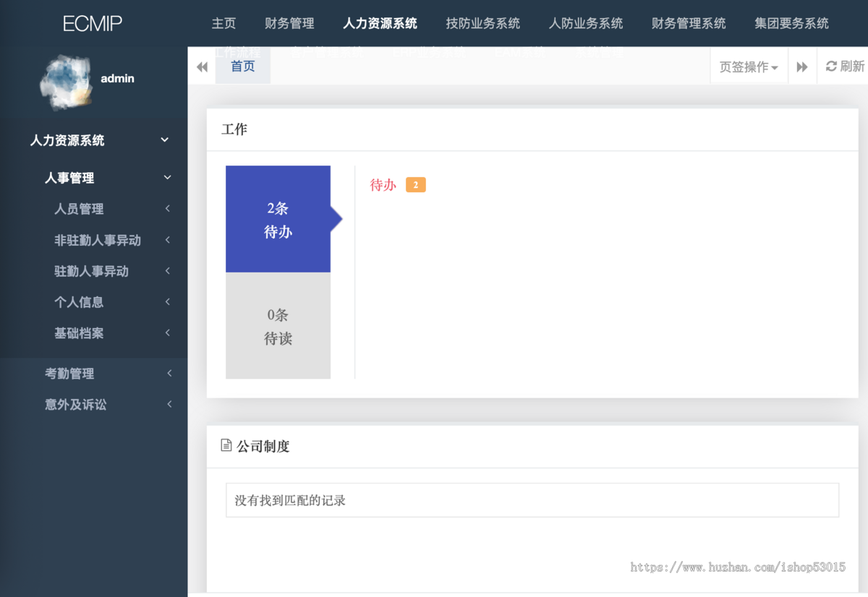This screenshot has width=868, height=597.
Task: Expand the 非驻勤人事异动 submenu
Action: pyautogui.click(x=94, y=240)
